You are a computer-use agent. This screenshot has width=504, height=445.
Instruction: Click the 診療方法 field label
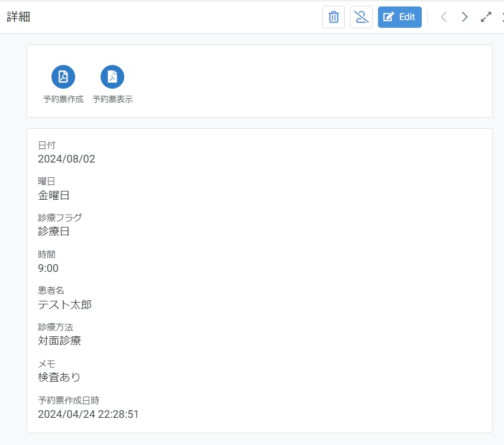click(56, 327)
